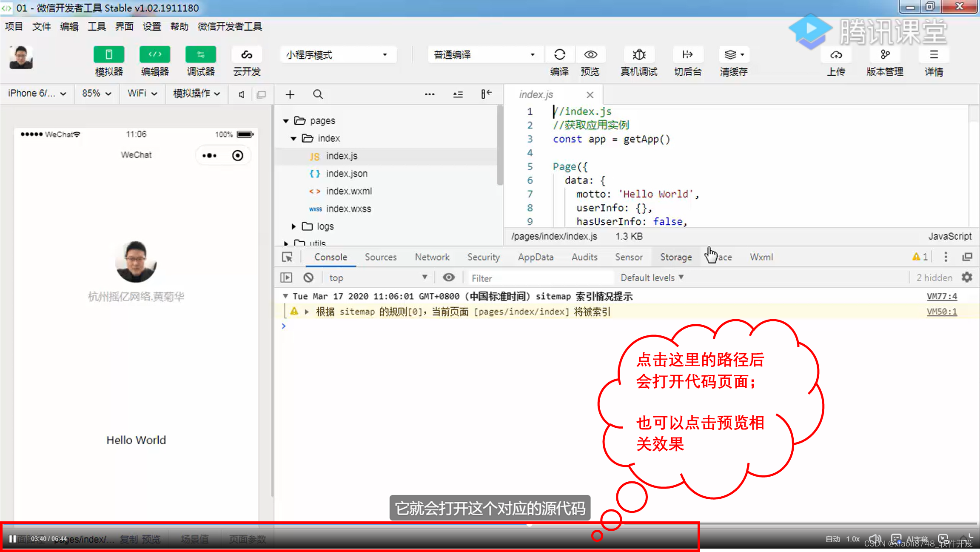Open the WiFi network type dropdown

coord(142,94)
